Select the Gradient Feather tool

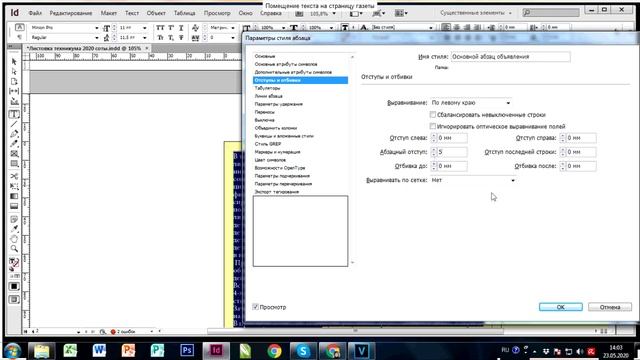tap(14, 206)
